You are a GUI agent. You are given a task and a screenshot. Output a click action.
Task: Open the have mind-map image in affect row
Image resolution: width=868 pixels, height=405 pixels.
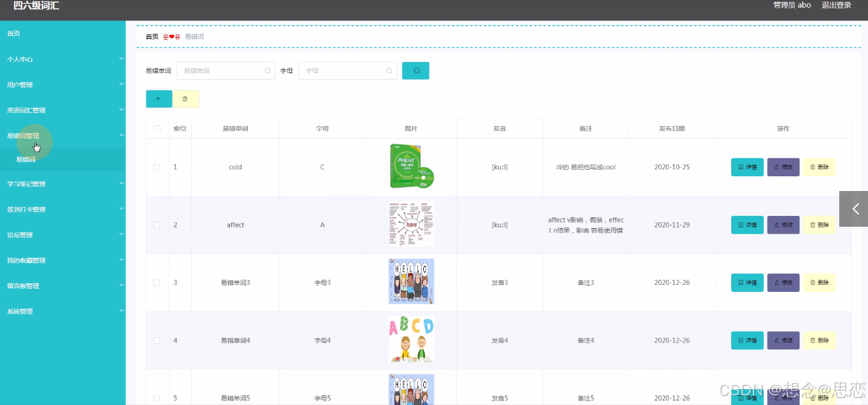(411, 224)
